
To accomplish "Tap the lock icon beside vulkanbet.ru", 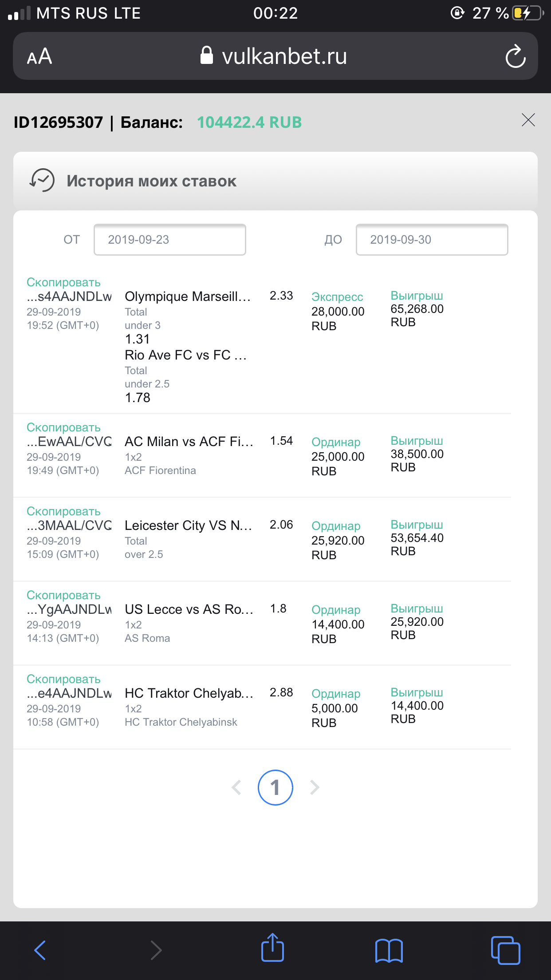I will (207, 55).
